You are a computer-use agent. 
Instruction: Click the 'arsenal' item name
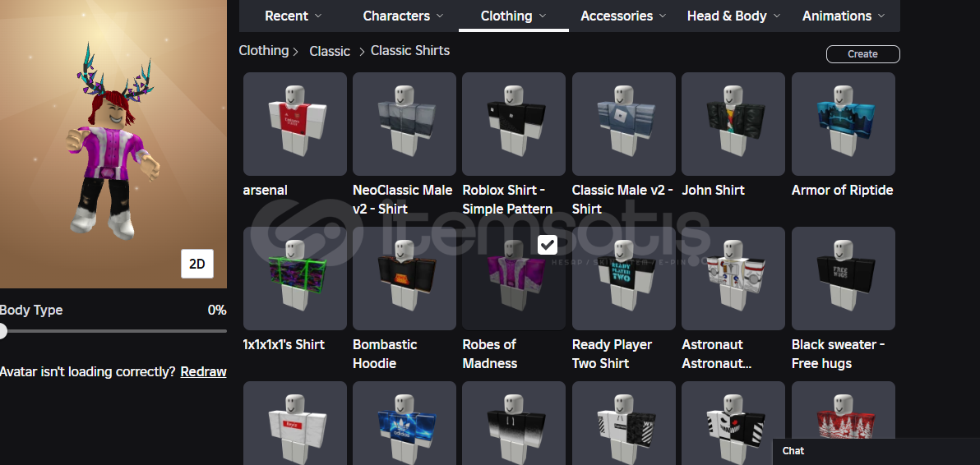(x=265, y=191)
